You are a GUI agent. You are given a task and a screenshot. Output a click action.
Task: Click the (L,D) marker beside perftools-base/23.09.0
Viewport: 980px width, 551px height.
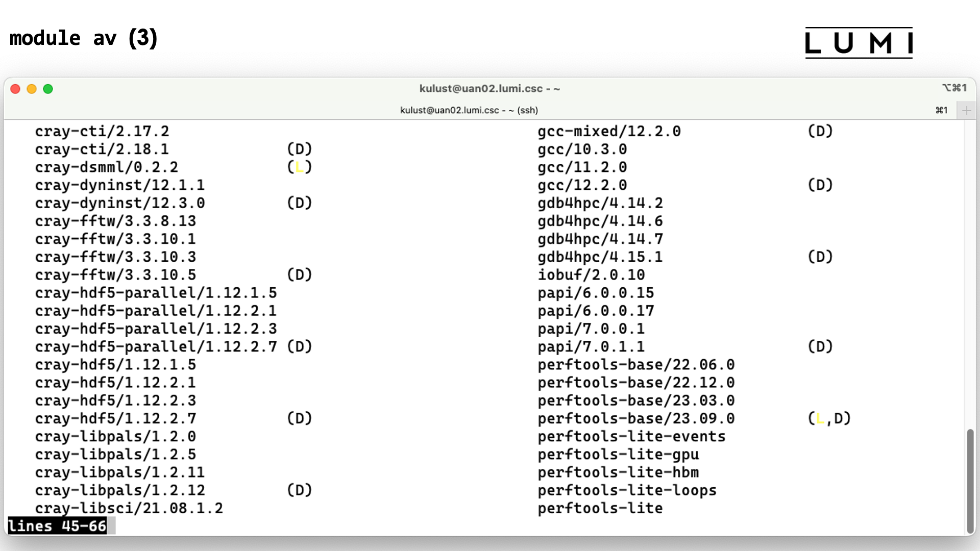(x=829, y=418)
